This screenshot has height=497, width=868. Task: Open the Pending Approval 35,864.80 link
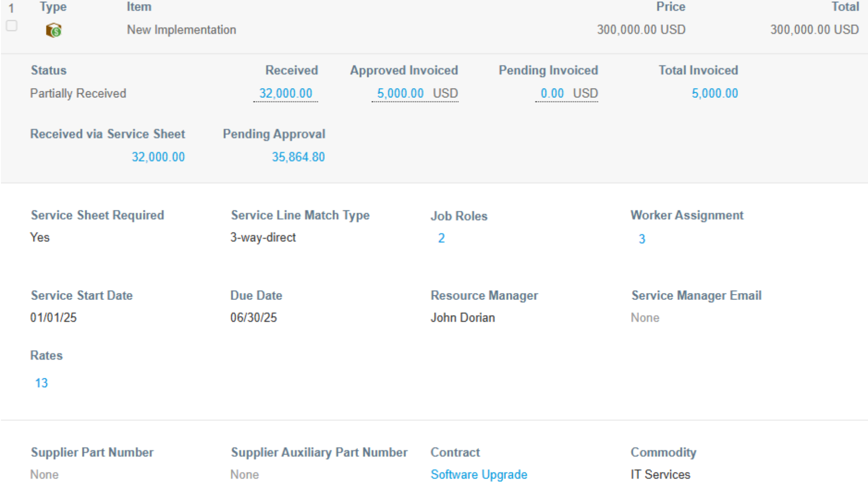coord(298,157)
